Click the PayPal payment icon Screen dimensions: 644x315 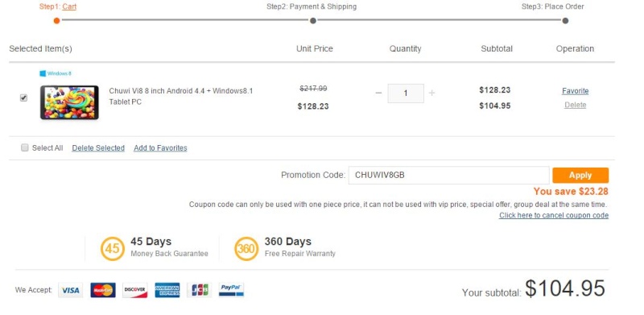231,290
